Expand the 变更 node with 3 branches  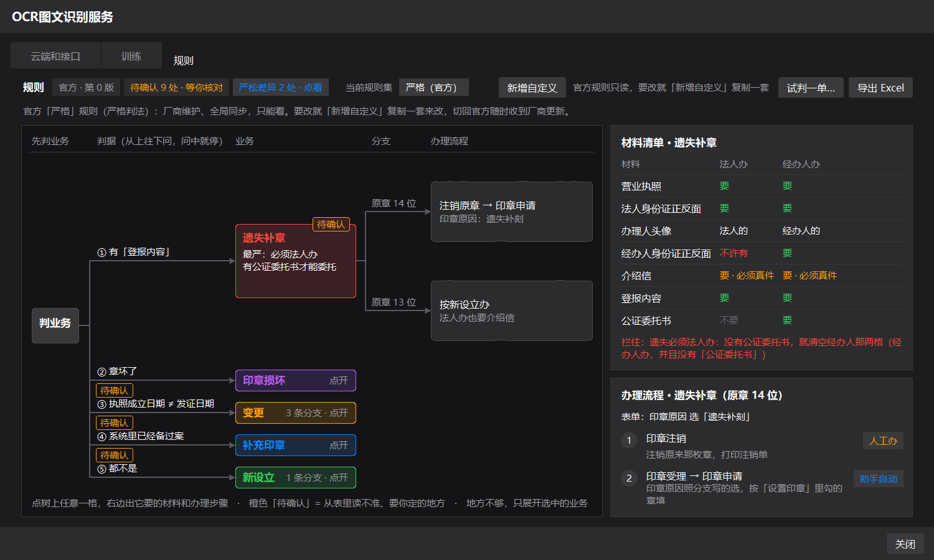click(296, 413)
